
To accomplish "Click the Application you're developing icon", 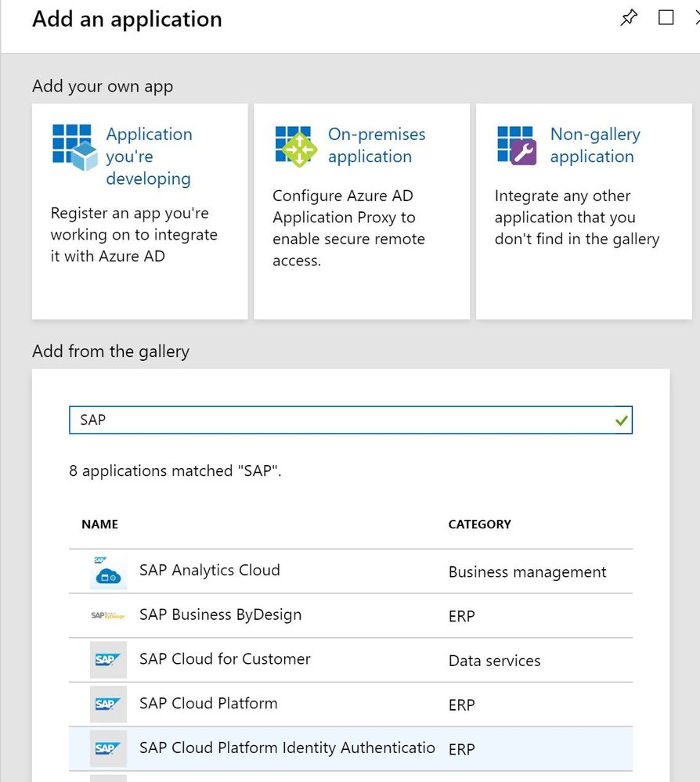I will click(x=73, y=146).
